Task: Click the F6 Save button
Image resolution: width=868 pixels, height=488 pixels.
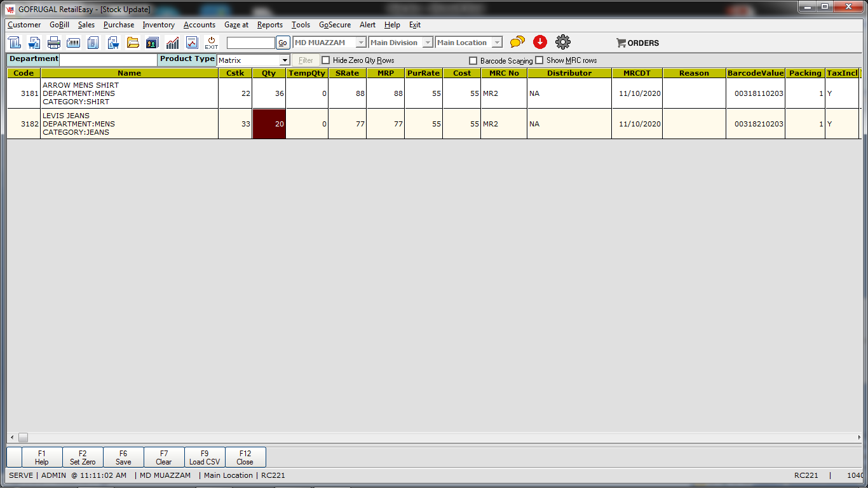Action: [123, 457]
